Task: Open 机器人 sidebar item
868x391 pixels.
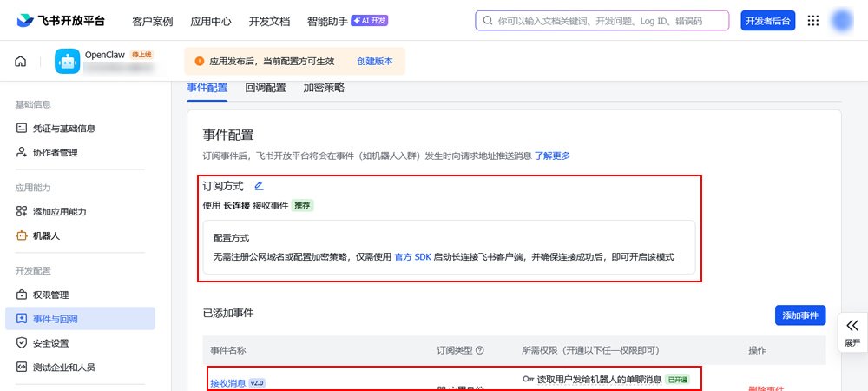Action: point(46,235)
